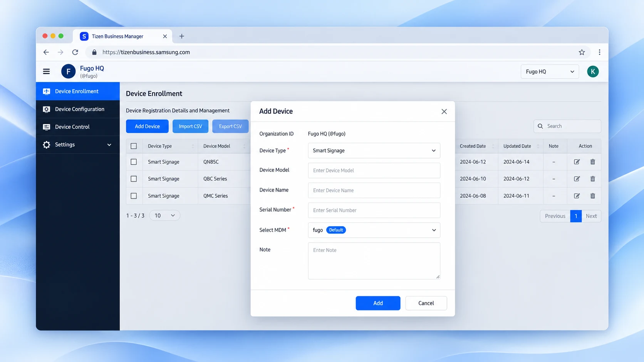Open the Select MDM dropdown
Viewport: 644px width, 362px height.
pyautogui.click(x=374, y=230)
